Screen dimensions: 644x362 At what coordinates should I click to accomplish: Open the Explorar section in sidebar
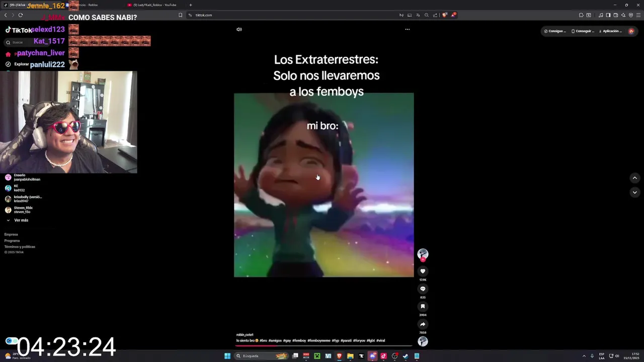click(x=22, y=64)
